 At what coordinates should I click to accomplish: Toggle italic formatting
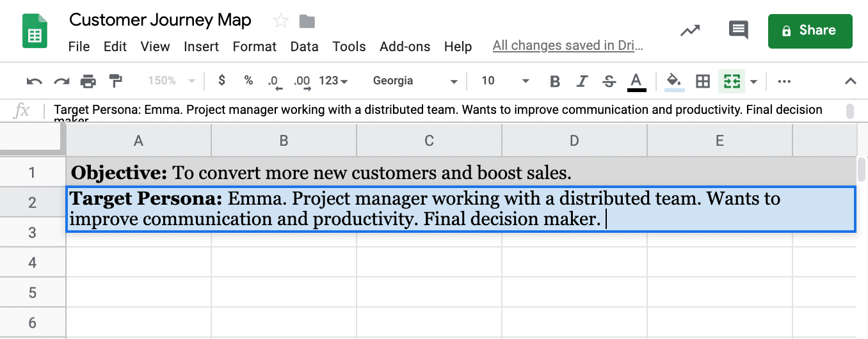(582, 81)
